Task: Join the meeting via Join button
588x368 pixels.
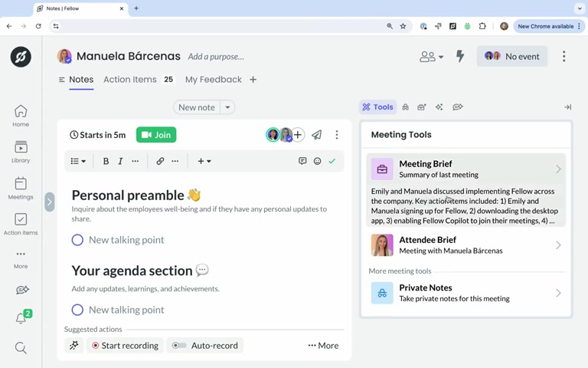Action: [156, 135]
